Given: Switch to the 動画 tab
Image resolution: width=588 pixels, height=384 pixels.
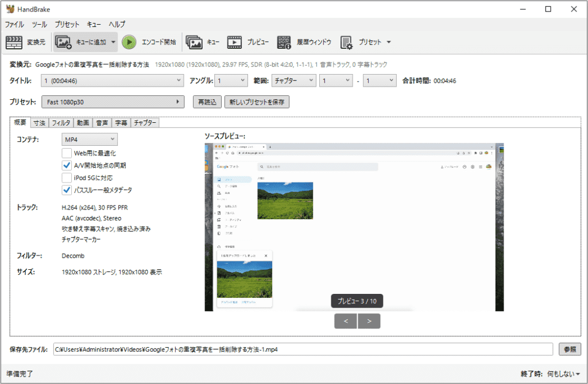Looking at the screenshot, I should tap(83, 123).
